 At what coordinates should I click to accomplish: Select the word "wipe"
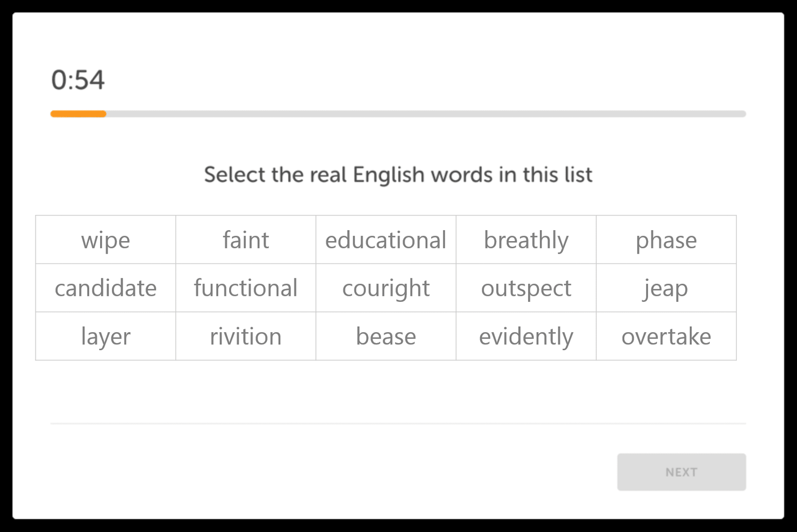(105, 240)
